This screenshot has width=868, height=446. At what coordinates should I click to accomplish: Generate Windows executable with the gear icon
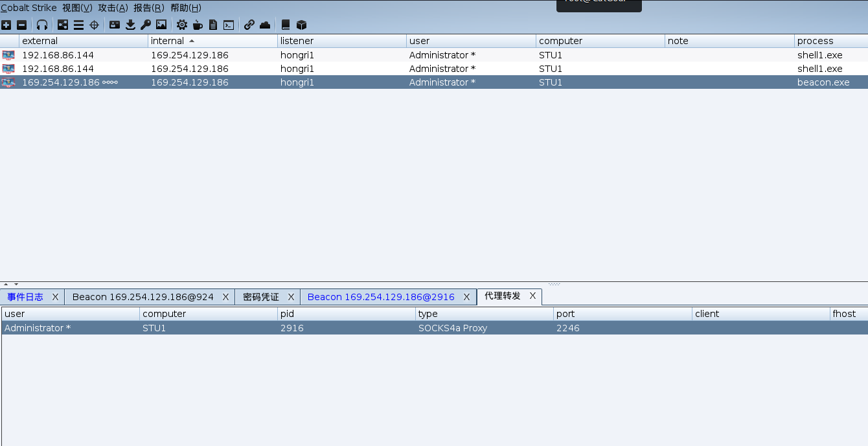pos(182,25)
